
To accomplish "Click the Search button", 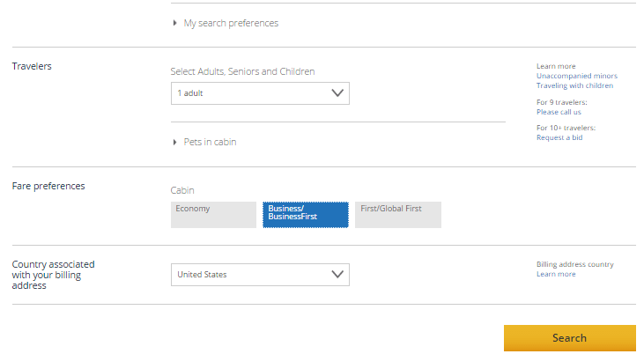I will click(x=570, y=338).
